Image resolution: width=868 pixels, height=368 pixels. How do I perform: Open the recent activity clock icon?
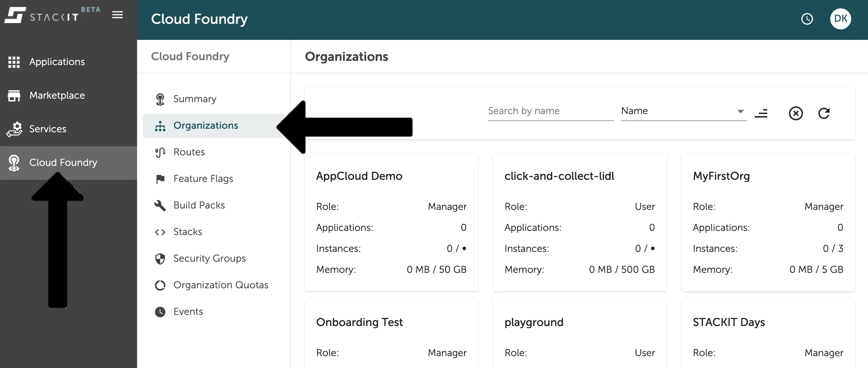(807, 19)
